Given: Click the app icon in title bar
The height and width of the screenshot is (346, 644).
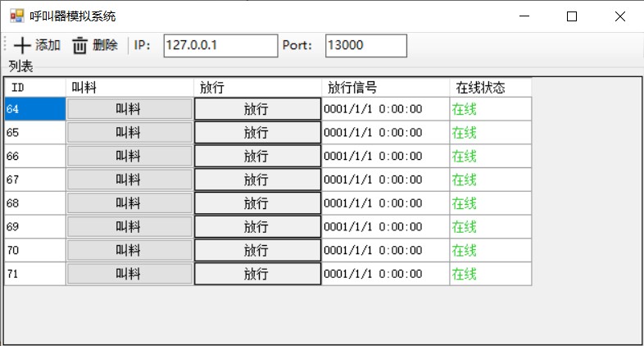Looking at the screenshot, I should pos(17,16).
